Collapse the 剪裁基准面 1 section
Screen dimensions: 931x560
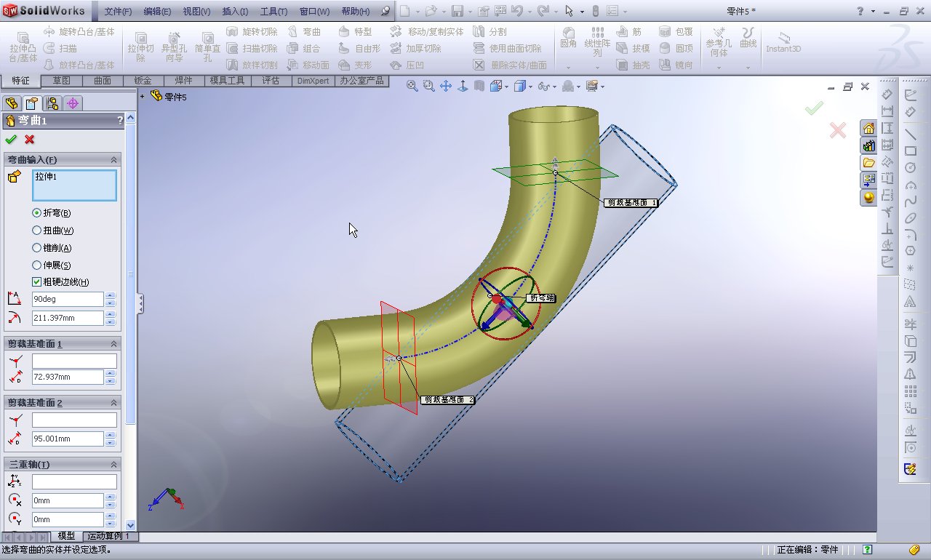click(x=113, y=343)
